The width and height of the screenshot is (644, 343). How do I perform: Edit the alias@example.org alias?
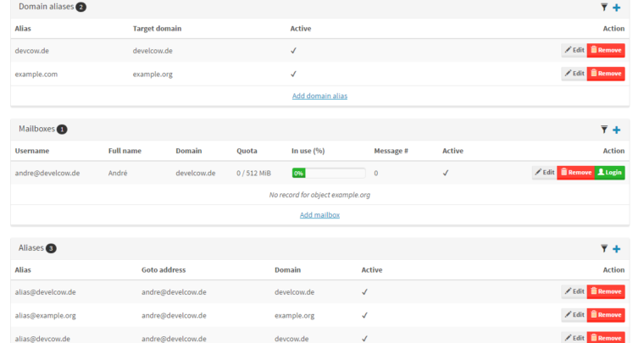(574, 315)
